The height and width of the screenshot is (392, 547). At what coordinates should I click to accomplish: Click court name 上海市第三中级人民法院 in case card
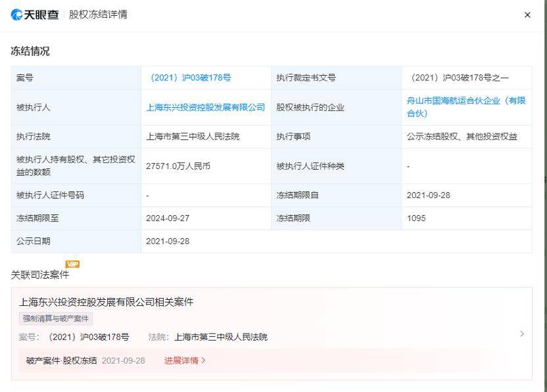coord(221,337)
